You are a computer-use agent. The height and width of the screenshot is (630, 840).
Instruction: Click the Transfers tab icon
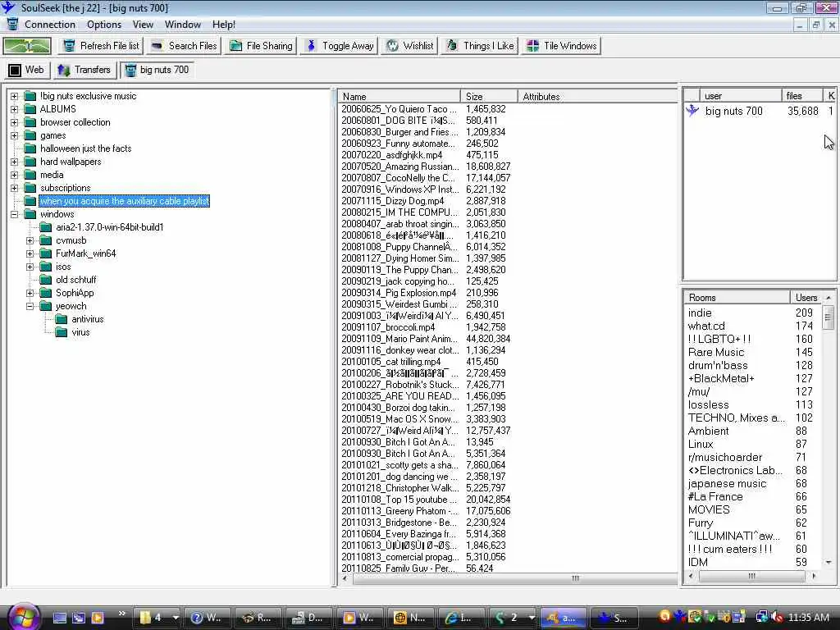64,71
